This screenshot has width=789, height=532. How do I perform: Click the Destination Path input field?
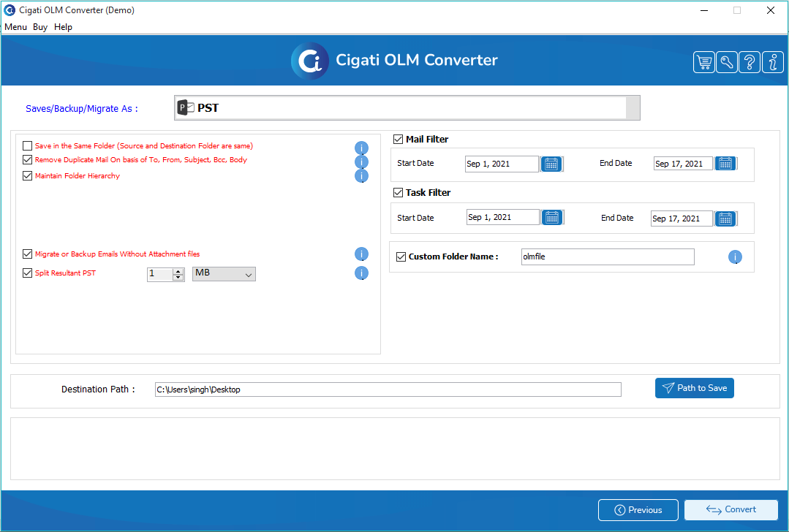coord(388,389)
